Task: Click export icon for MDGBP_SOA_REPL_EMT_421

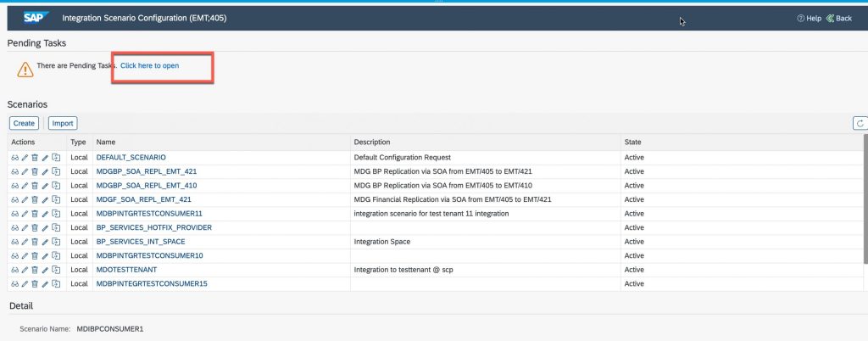Action: pyautogui.click(x=56, y=171)
